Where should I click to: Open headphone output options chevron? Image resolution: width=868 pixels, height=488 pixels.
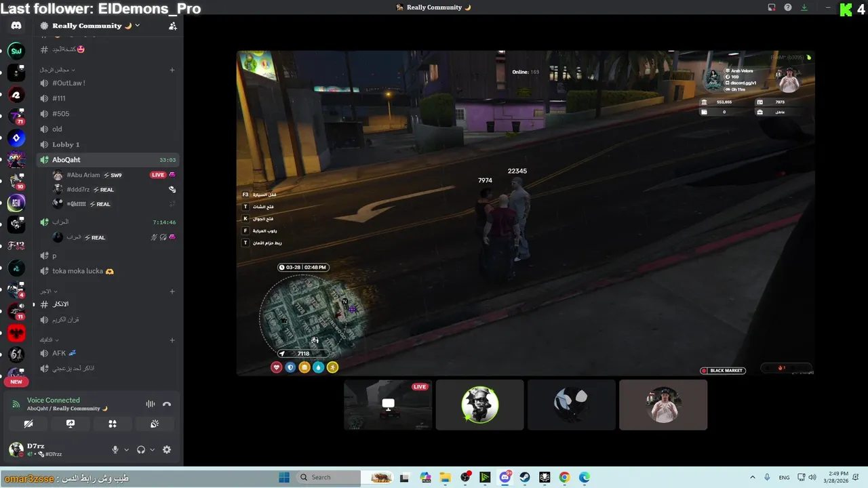click(x=152, y=449)
